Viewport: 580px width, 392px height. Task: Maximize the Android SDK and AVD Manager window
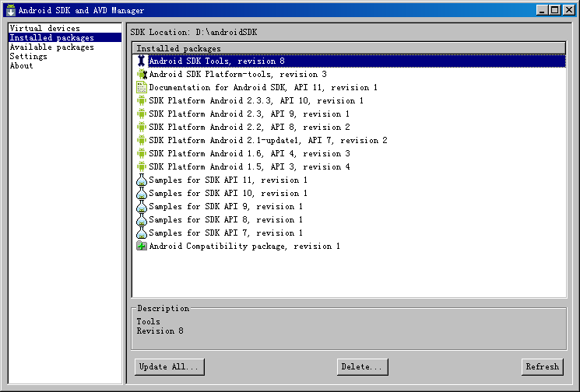(555, 10)
